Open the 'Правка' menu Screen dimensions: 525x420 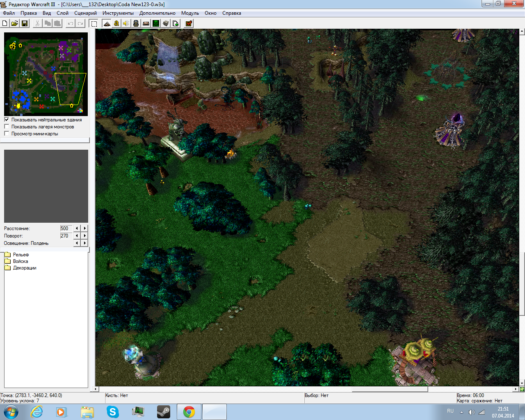click(29, 13)
